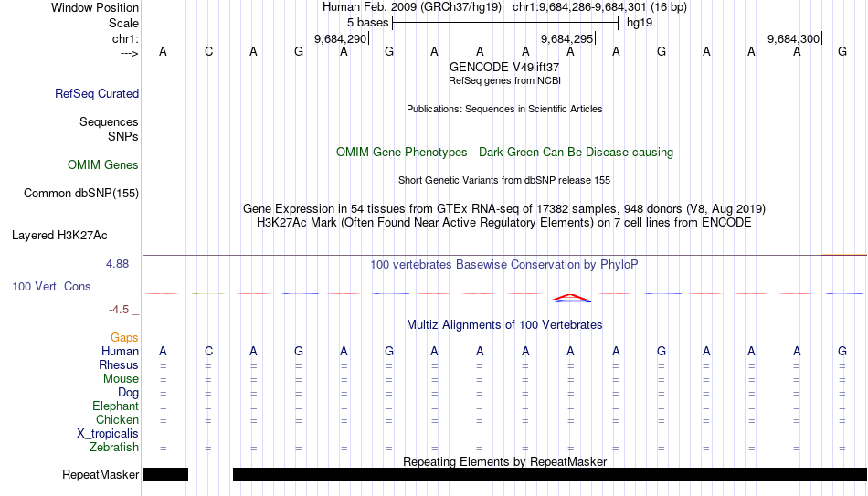Click the OMIM Gene Phenotypes title text

(x=504, y=153)
